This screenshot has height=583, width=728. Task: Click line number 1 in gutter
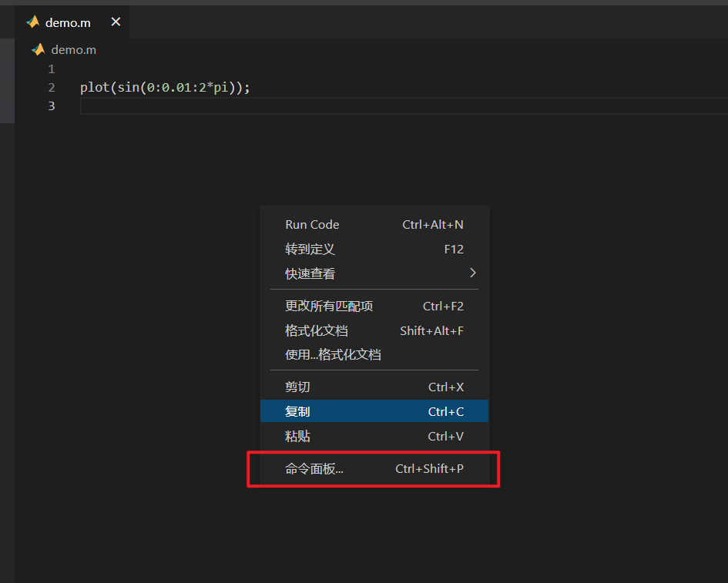click(x=52, y=69)
